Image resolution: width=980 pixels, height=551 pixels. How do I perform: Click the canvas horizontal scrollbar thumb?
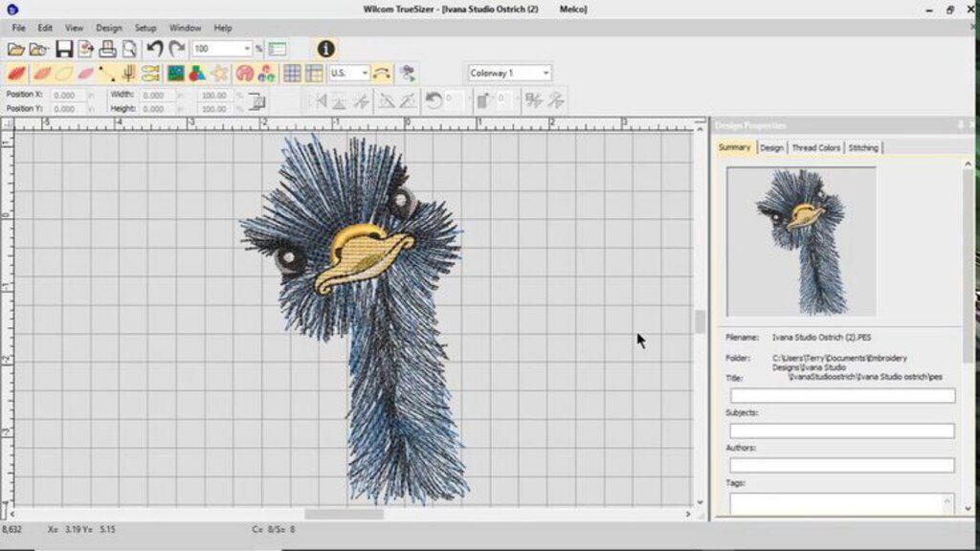pos(344,514)
